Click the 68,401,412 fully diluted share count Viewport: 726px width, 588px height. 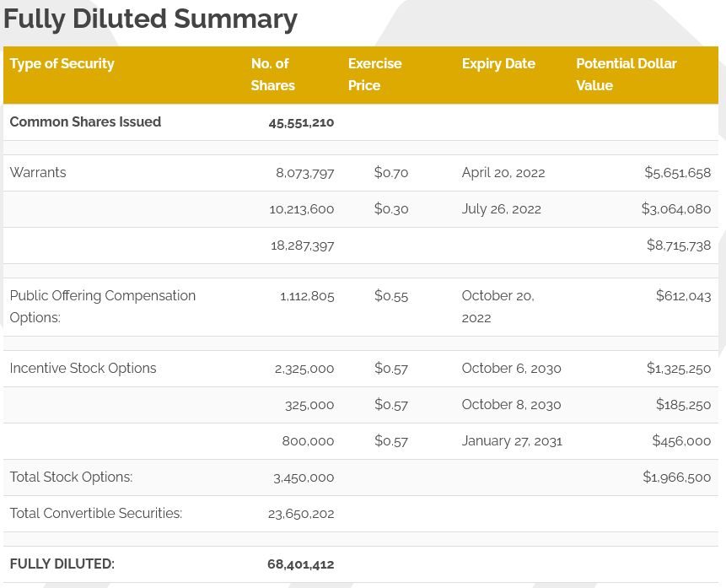[x=301, y=564]
